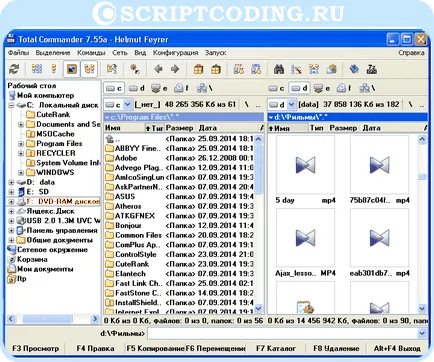Open the left panel drive c dropdown
The image size is (434, 362).
tap(127, 105)
